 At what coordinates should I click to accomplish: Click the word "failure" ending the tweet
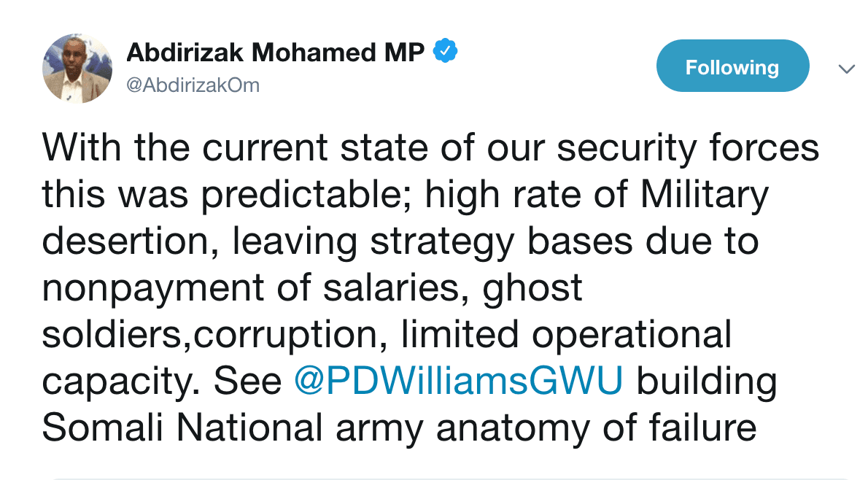700,428
